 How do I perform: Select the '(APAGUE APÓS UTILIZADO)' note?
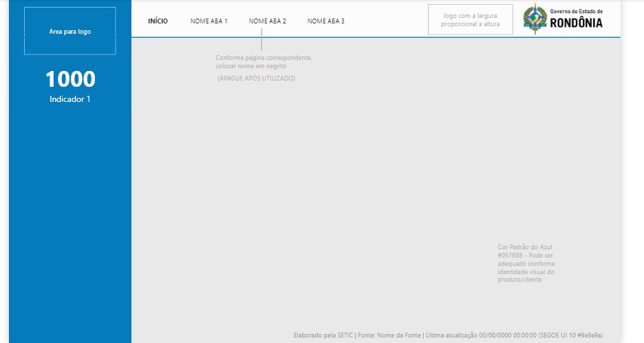[256, 78]
